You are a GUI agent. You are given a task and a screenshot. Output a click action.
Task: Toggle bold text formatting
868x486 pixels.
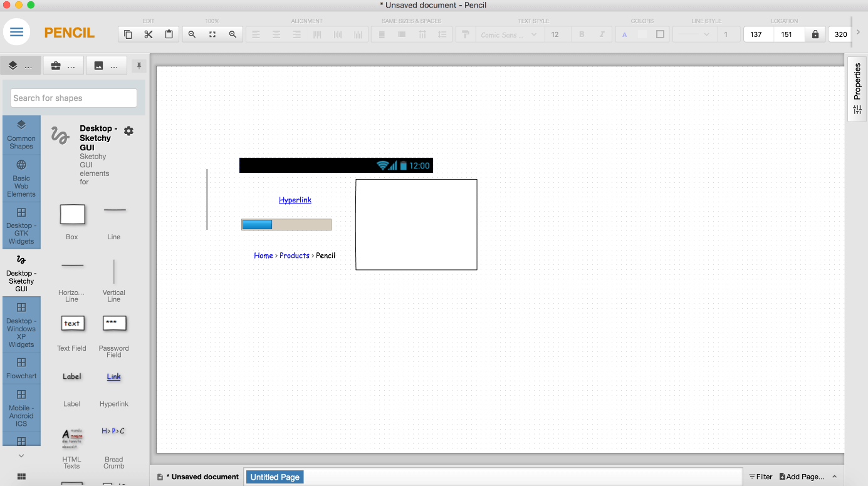(x=582, y=34)
